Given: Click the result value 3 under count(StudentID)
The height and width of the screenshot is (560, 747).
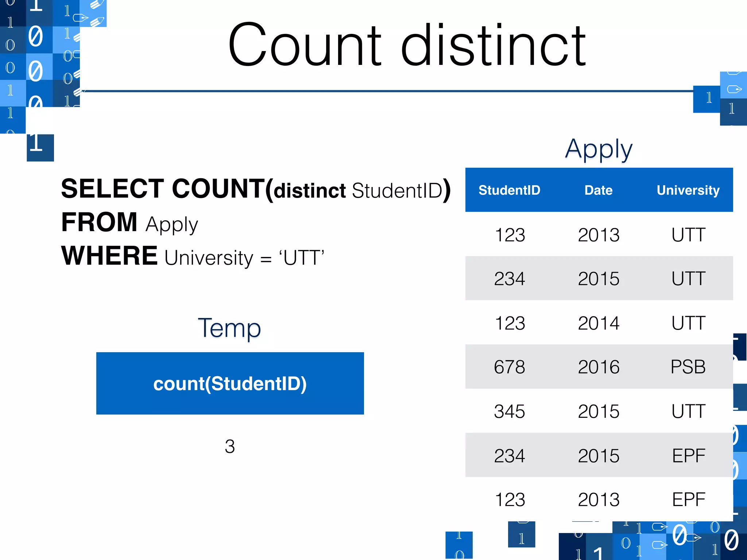Looking at the screenshot, I should point(230,446).
